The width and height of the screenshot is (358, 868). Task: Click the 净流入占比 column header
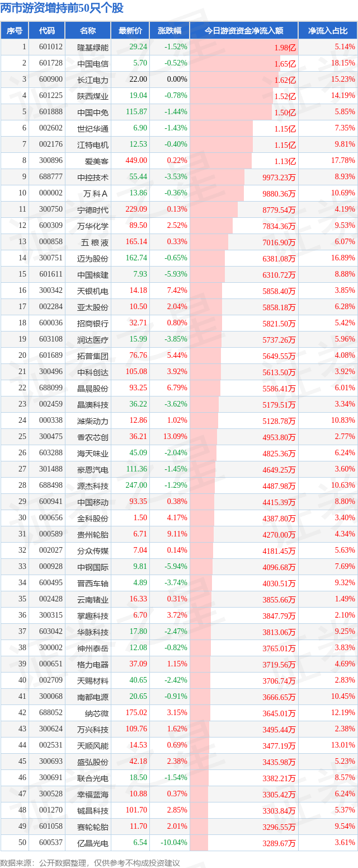pos(328,31)
